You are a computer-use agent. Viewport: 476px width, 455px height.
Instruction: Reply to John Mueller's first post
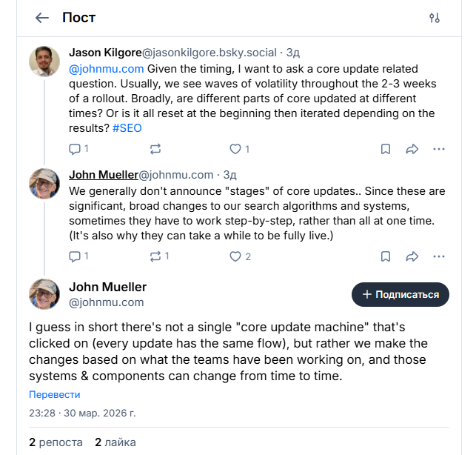pyautogui.click(x=75, y=256)
